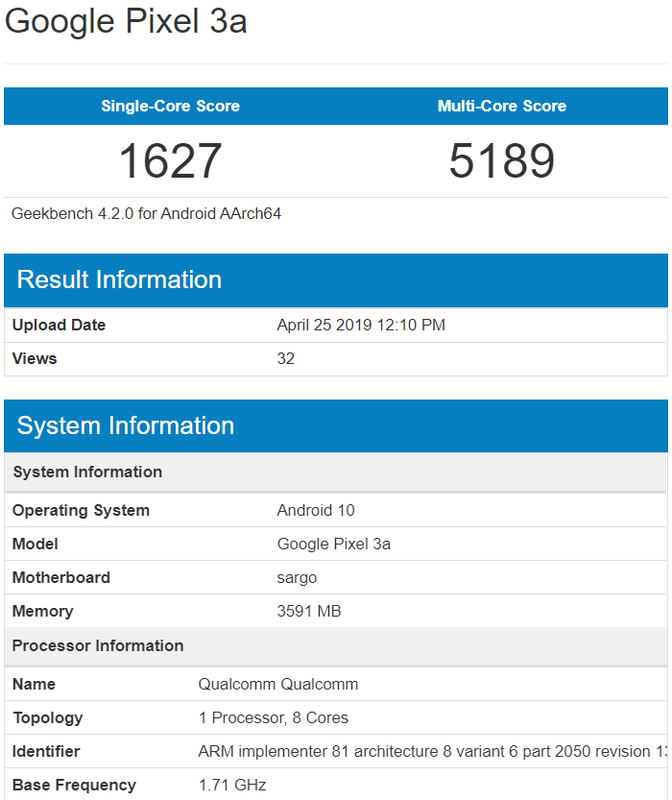Click the motherboard value 'sargo'
This screenshot has height=800, width=672.
pyautogui.click(x=297, y=578)
